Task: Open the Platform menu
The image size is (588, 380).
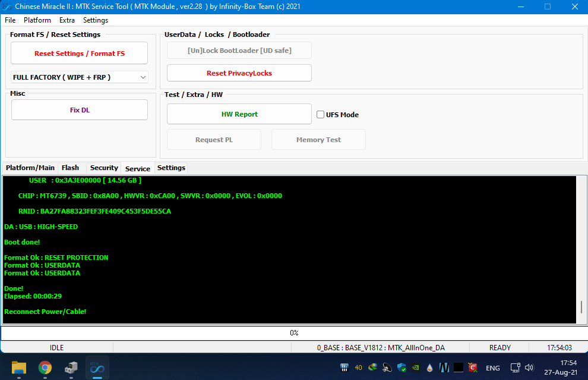Action: pyautogui.click(x=37, y=20)
